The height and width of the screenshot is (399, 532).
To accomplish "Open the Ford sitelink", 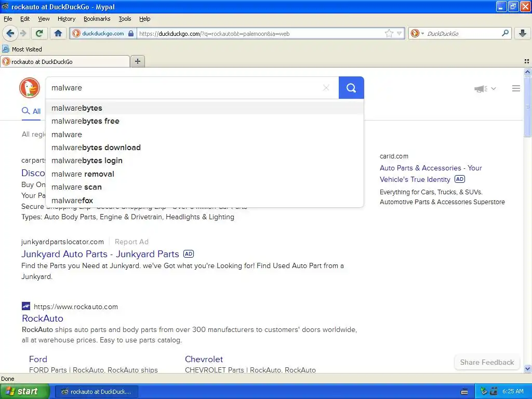I will [38, 359].
